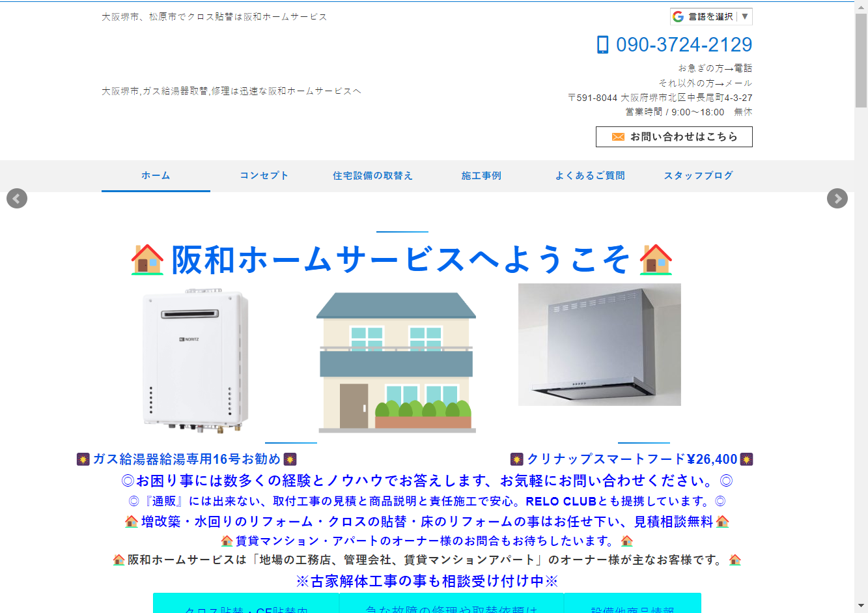Click the envelope icon in the contact button

(618, 137)
